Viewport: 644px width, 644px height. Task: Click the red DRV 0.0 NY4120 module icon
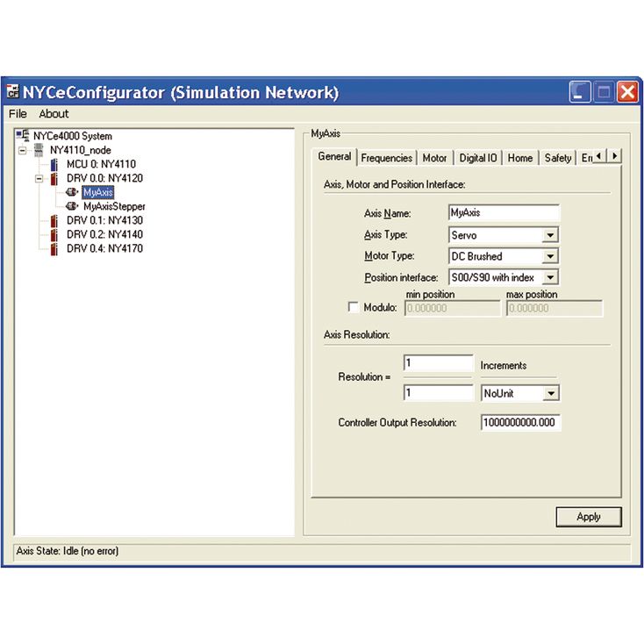pyautogui.click(x=54, y=178)
